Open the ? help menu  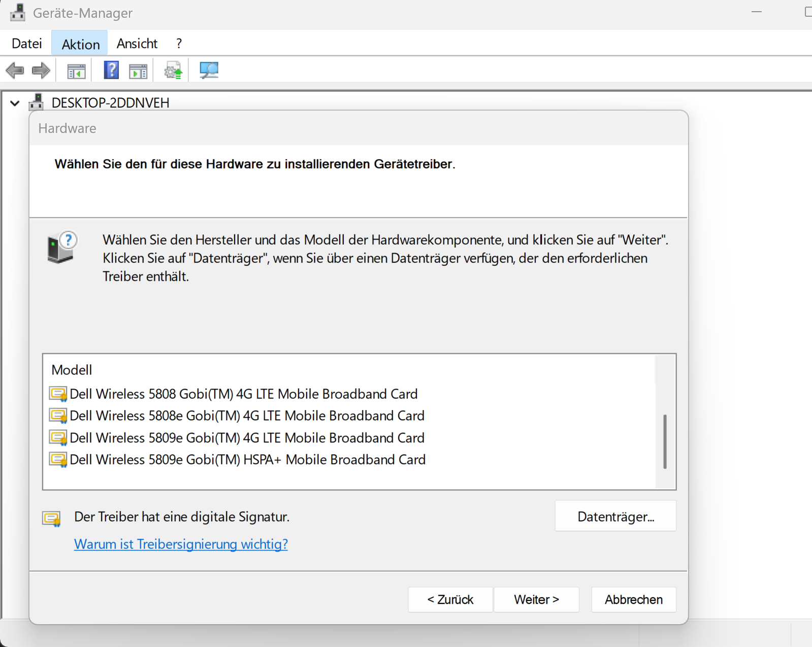pos(179,44)
